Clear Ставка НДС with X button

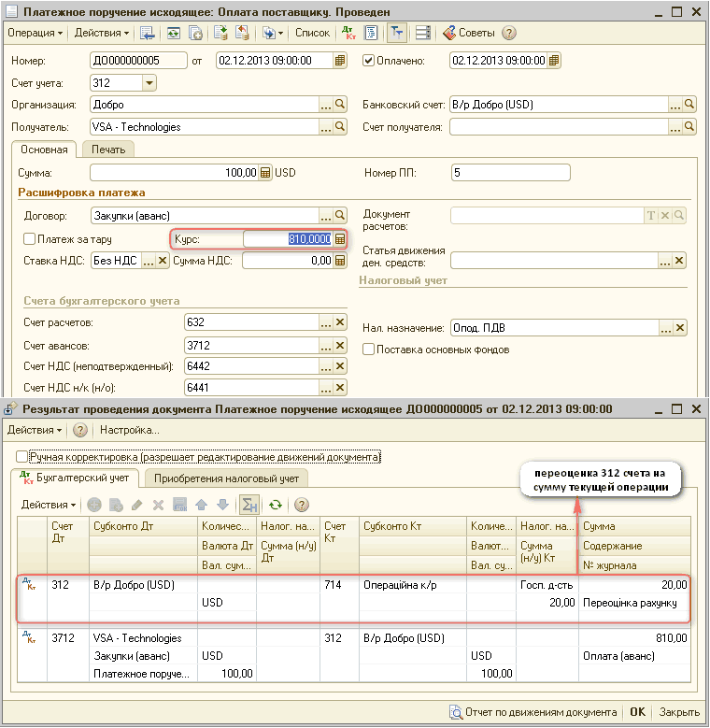[163, 262]
